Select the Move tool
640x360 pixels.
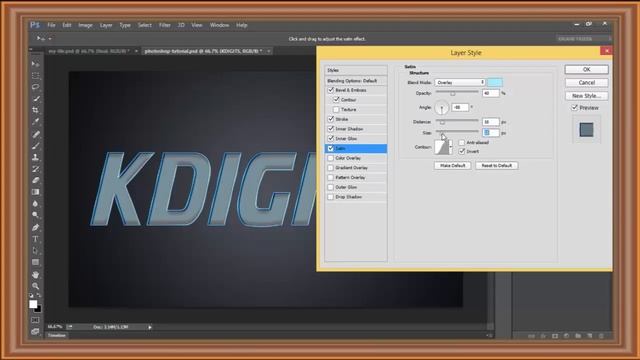coord(36,64)
